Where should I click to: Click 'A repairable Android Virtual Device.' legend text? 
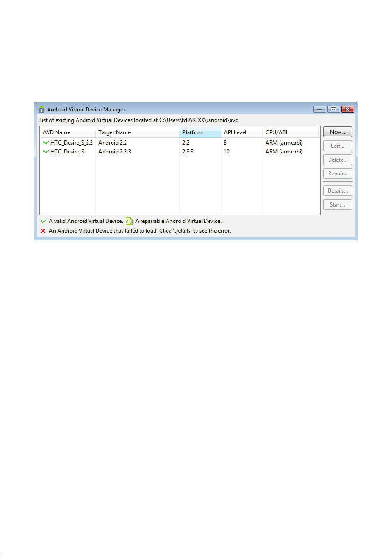pos(178,221)
